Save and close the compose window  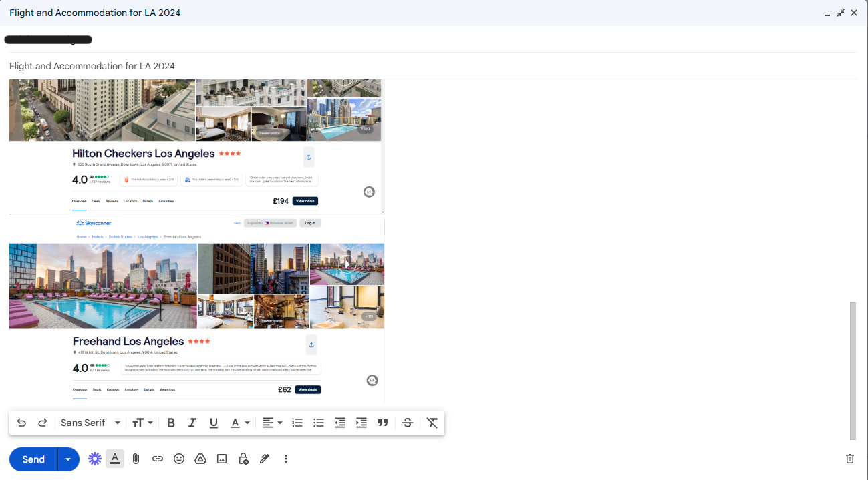point(854,13)
